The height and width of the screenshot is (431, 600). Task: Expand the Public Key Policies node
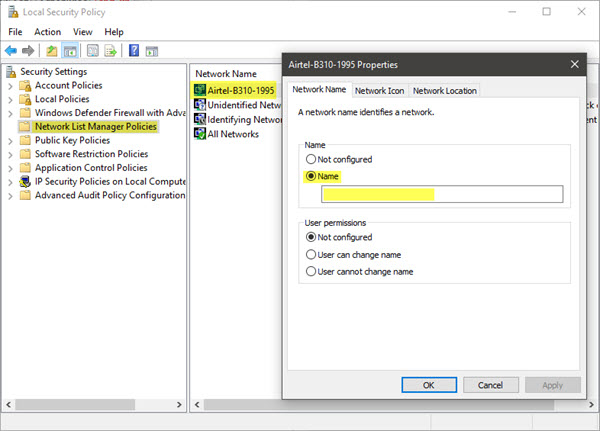click(x=10, y=141)
